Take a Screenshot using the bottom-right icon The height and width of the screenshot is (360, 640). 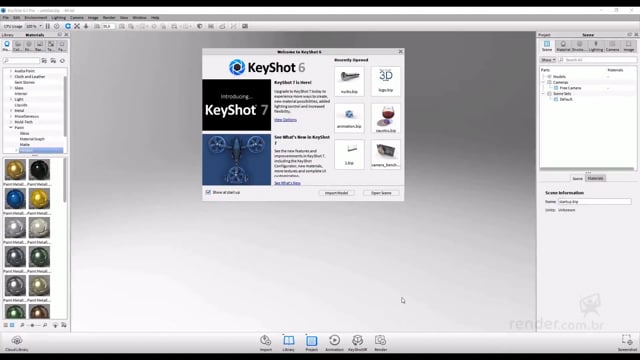tap(627, 343)
